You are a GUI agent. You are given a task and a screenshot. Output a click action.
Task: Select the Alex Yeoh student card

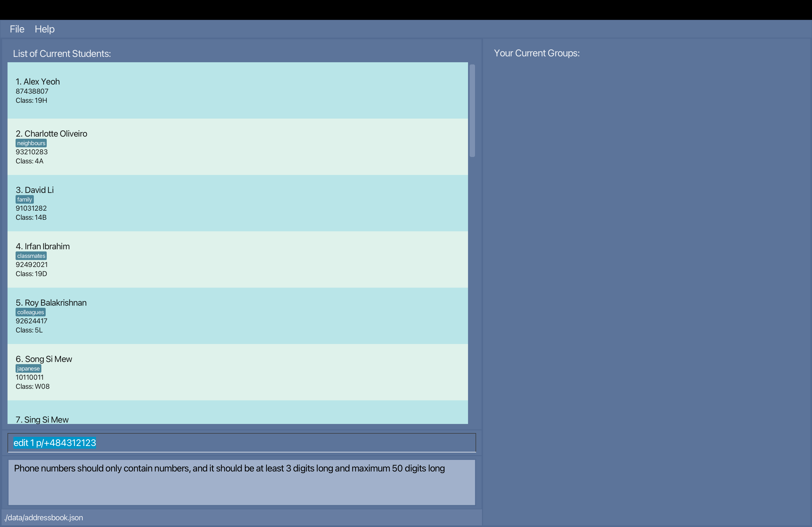[237, 90]
